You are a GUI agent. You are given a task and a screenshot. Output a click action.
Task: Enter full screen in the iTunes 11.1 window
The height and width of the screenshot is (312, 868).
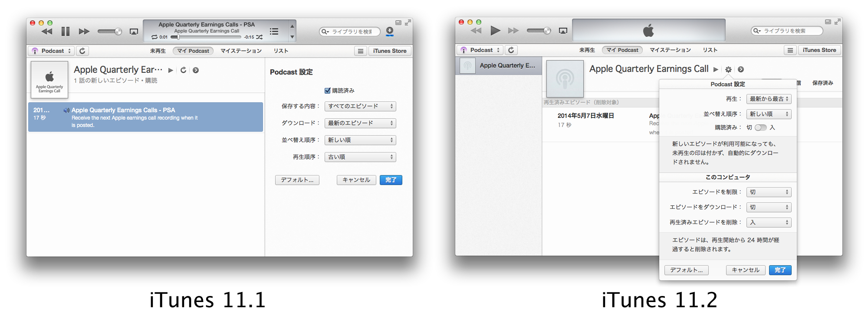pos(408,23)
